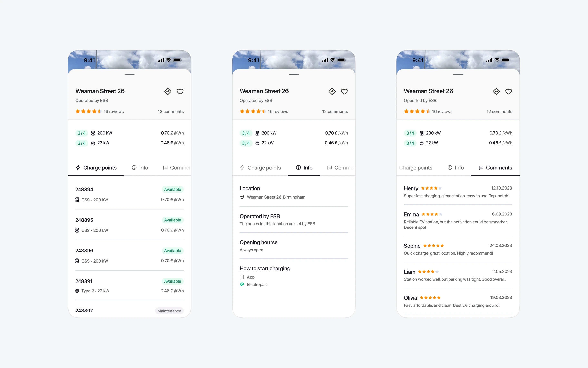Open Sophie's comment
Screen dimensions: 588x368
pos(458,249)
